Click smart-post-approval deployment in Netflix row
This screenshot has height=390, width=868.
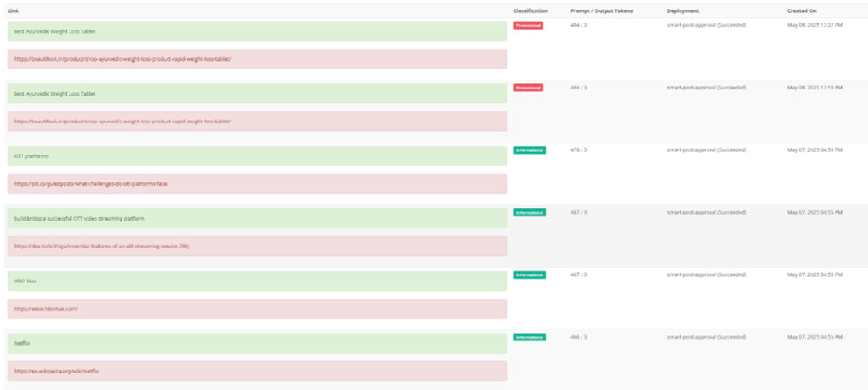pyautogui.click(x=707, y=337)
